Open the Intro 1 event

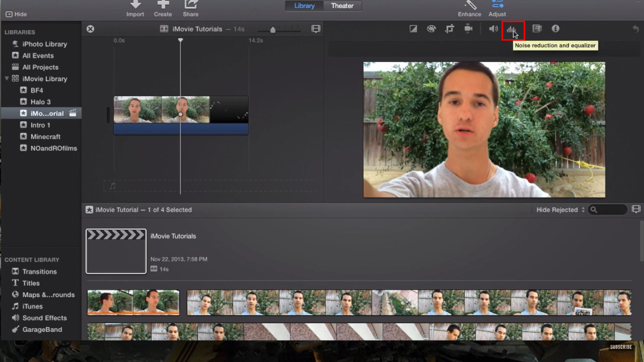[x=41, y=125]
